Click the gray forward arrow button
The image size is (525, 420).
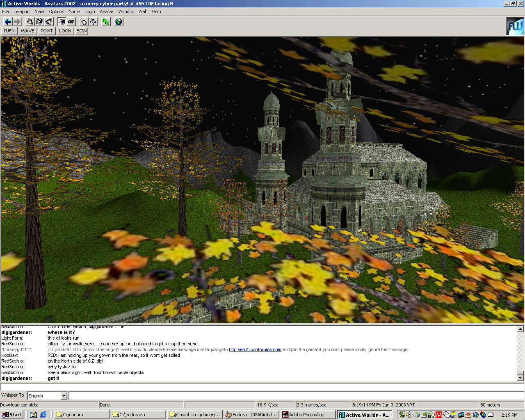pyautogui.click(x=17, y=22)
